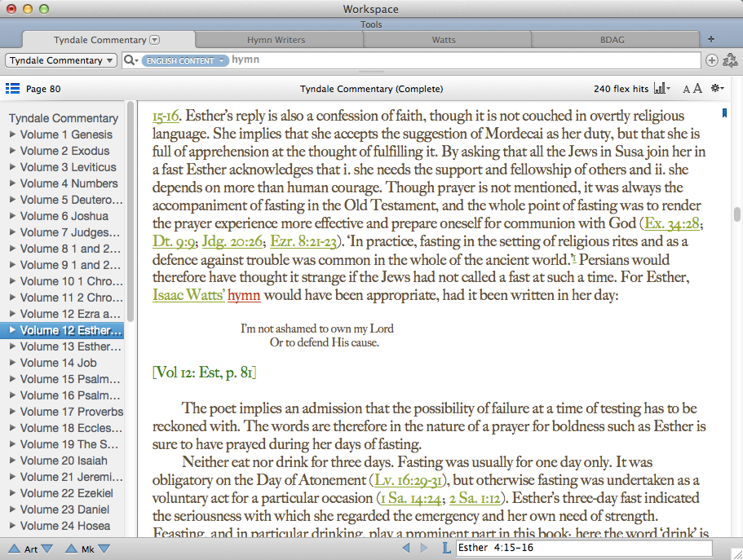Expand Volume 3 Leviticus
This screenshot has height=560, width=743.
coord(13,167)
